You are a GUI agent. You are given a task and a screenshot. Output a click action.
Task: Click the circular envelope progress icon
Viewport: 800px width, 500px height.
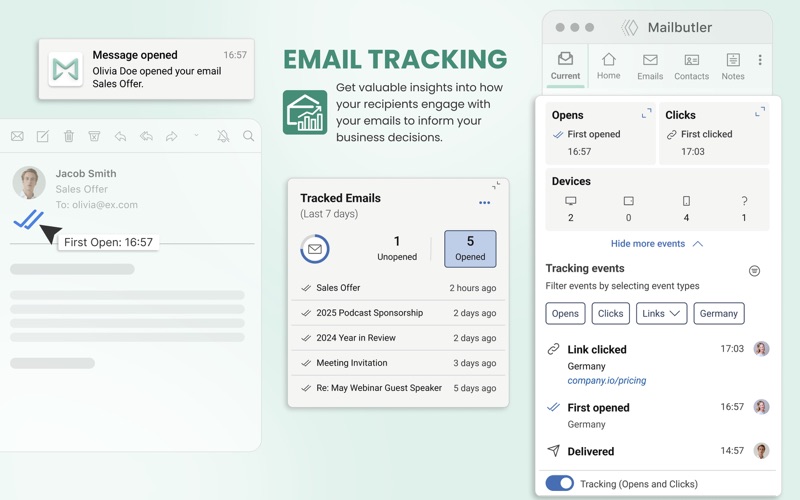(315, 249)
